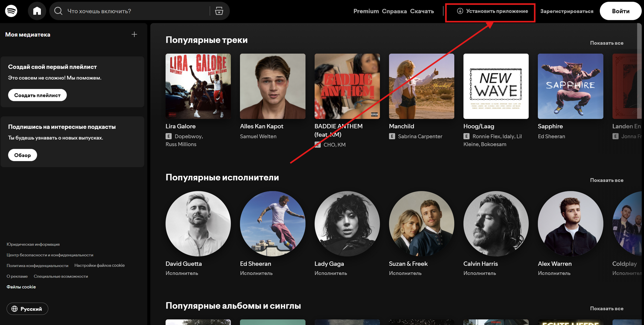Open the Hoog/Laag New Wave cover
The image size is (644, 325).
point(496,86)
